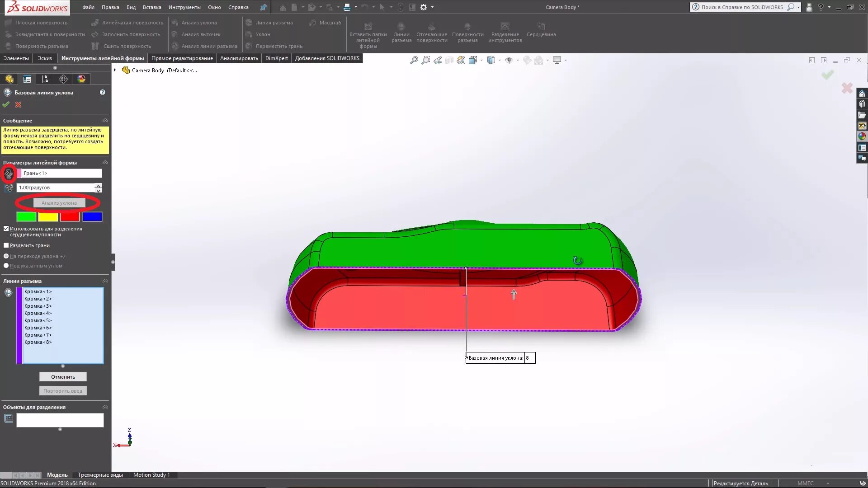Click the help icon for Базовая линия уклона
Viewport: 868px width, 488px height.
(x=103, y=92)
